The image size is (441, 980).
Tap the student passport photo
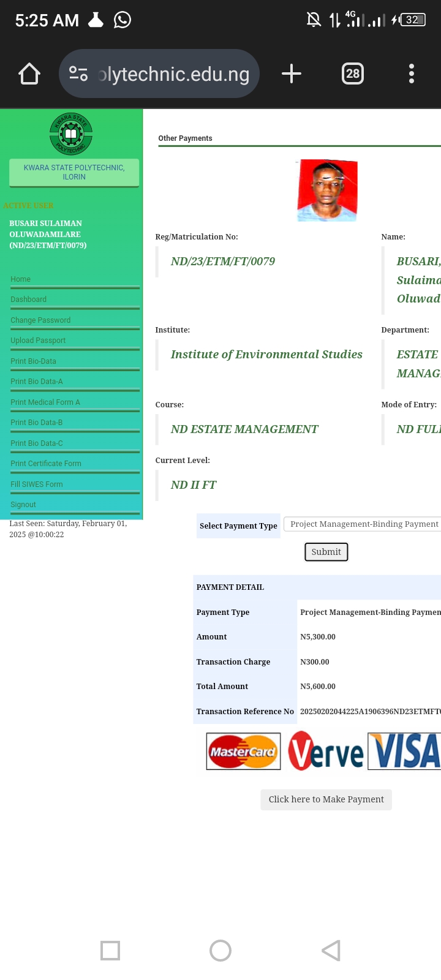click(x=327, y=190)
